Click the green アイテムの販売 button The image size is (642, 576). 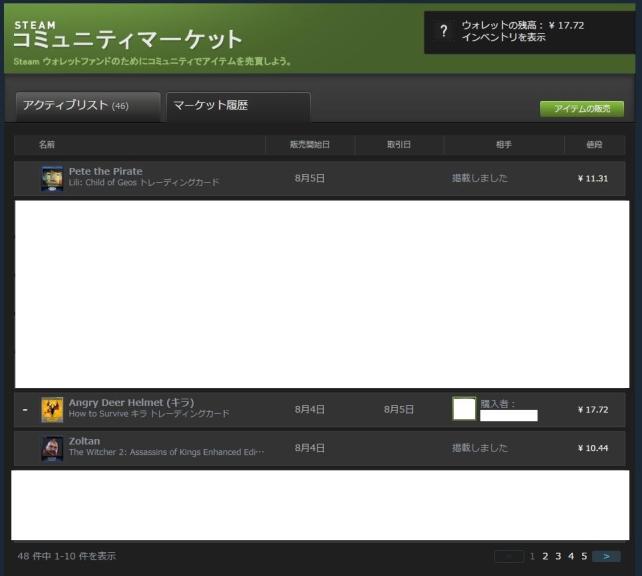[x=582, y=108]
